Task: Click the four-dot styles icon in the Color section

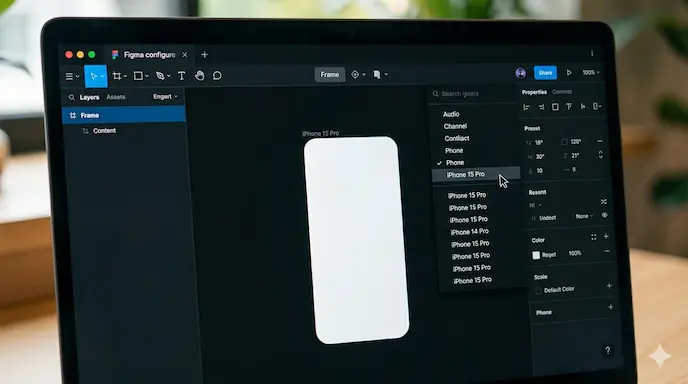Action: point(593,237)
